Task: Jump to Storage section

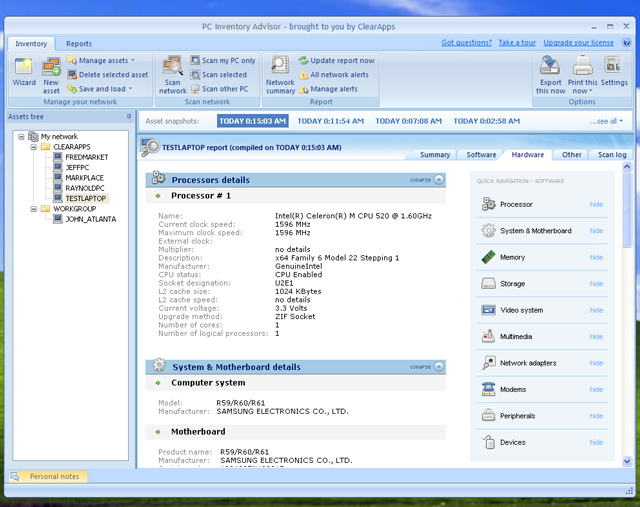Action: click(x=512, y=284)
